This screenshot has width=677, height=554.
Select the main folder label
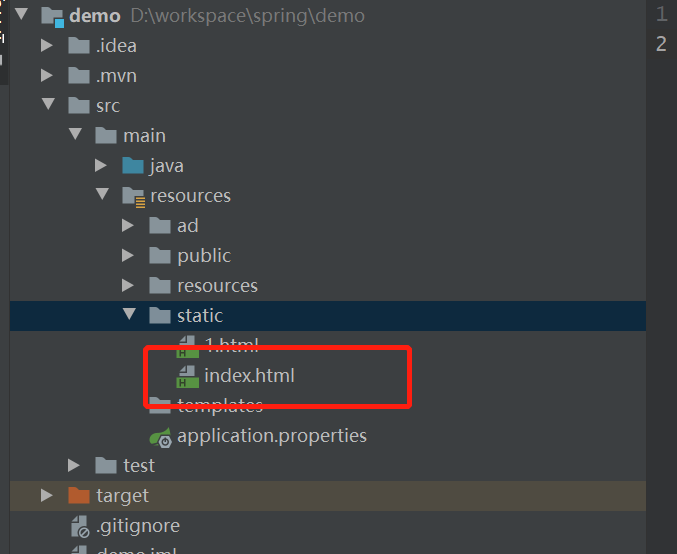tap(145, 136)
